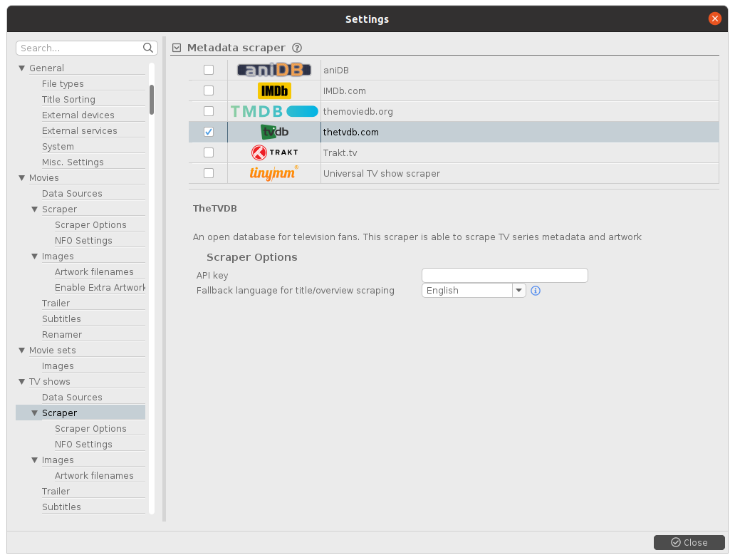Click the IMDb logo icon

[x=274, y=90]
